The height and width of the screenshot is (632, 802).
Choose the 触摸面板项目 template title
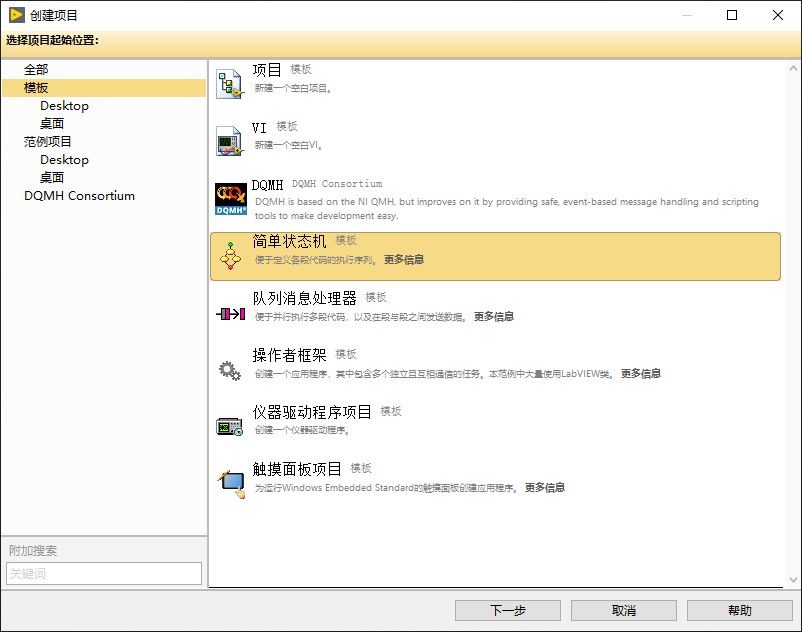(x=297, y=469)
